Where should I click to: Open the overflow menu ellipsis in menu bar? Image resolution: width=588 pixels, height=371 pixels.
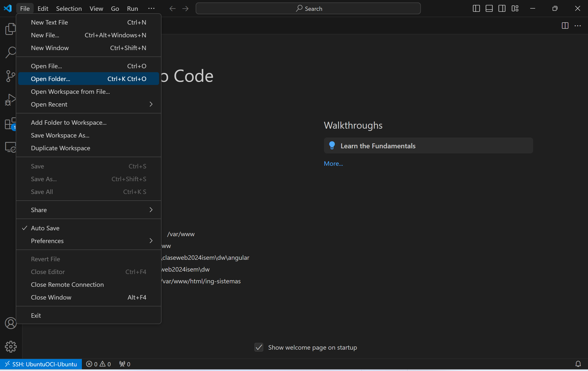(151, 9)
